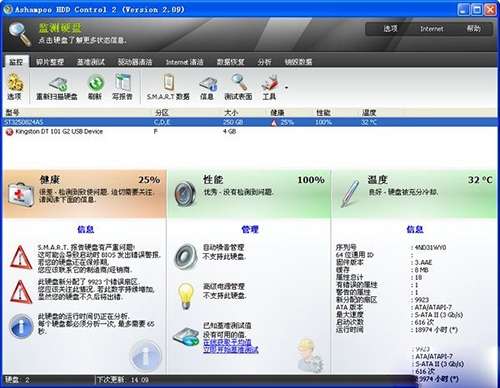
Task: Click the acoustic management speaker icon
Action: pyautogui.click(x=185, y=256)
